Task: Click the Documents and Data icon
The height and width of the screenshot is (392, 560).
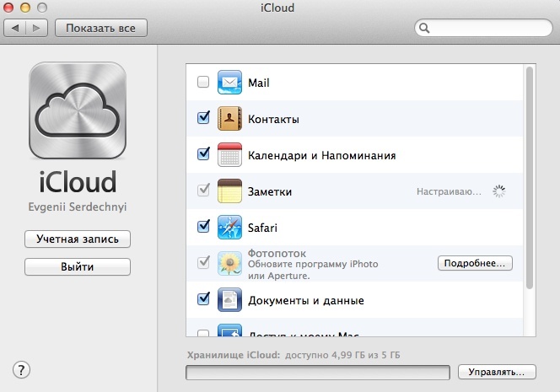Action: pos(229,299)
